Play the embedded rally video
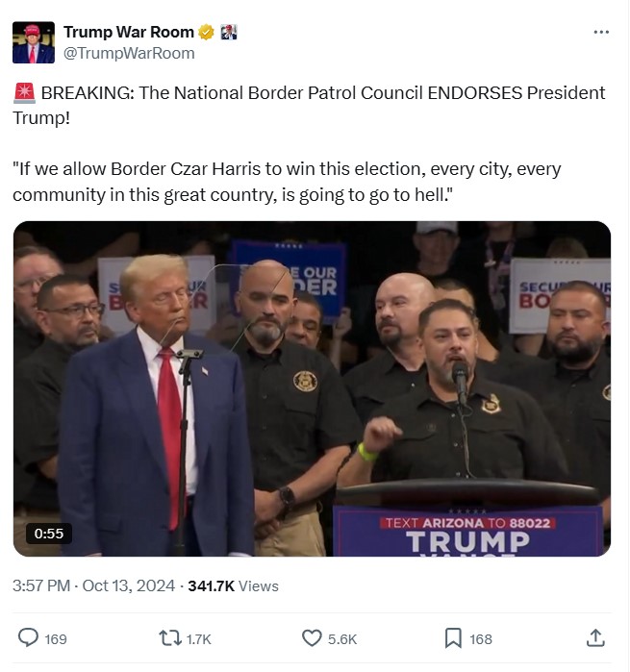630x672 pixels. [x=312, y=388]
